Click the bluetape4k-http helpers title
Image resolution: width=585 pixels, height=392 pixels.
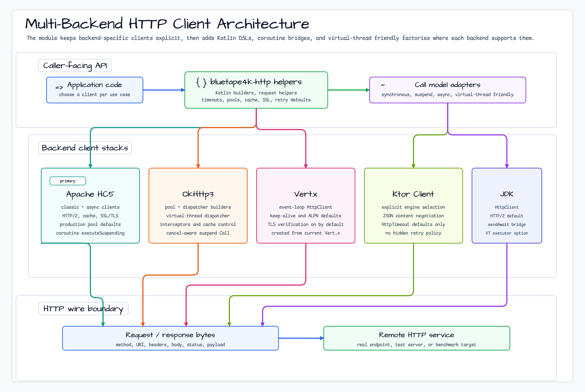coord(256,82)
